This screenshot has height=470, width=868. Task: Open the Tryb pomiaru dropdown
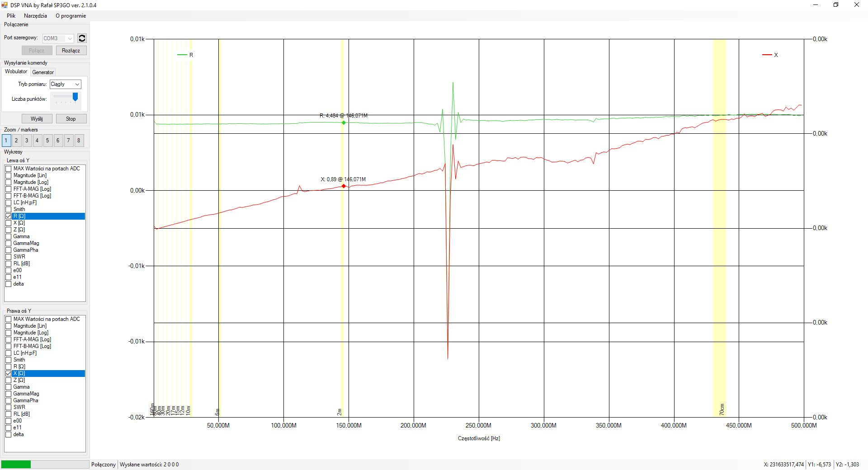point(66,84)
